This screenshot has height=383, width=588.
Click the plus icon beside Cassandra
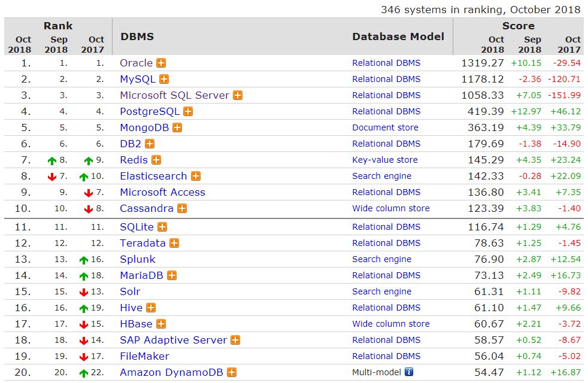pyautogui.click(x=182, y=208)
